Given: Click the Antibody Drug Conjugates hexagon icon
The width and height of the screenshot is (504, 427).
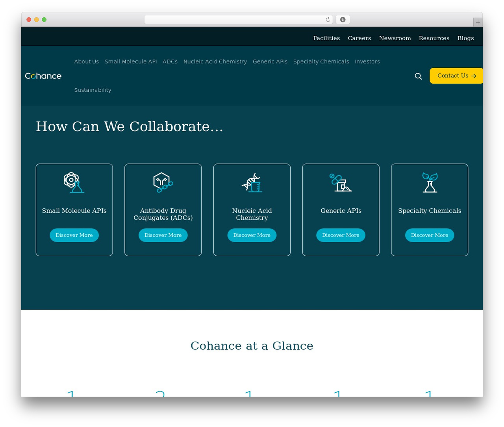Looking at the screenshot, I should [x=163, y=182].
